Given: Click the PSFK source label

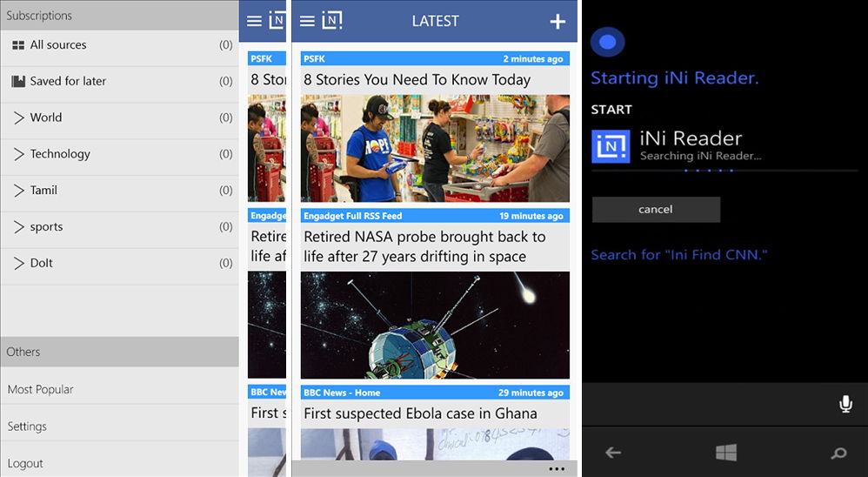Looking at the screenshot, I should [315, 58].
